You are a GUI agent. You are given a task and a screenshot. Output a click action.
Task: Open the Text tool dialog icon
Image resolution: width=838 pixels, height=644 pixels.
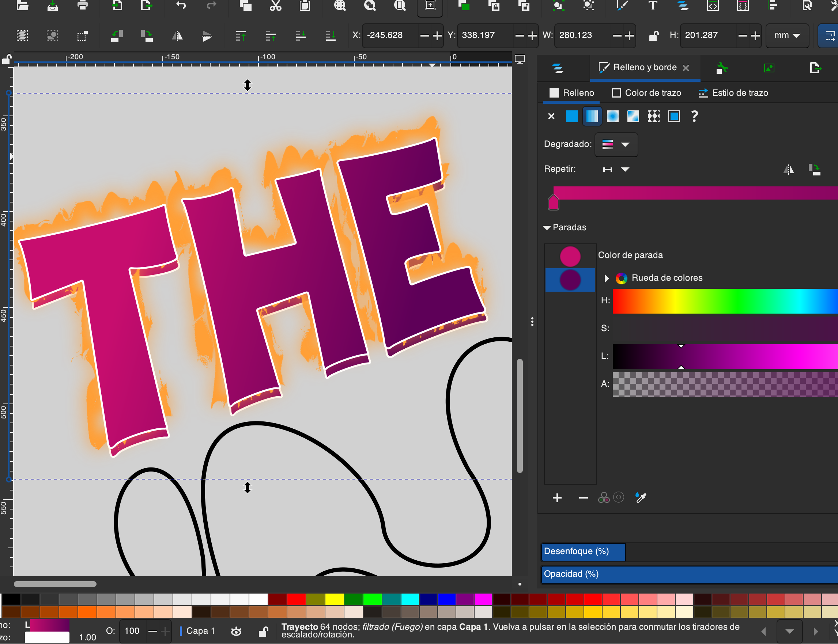(653, 5)
